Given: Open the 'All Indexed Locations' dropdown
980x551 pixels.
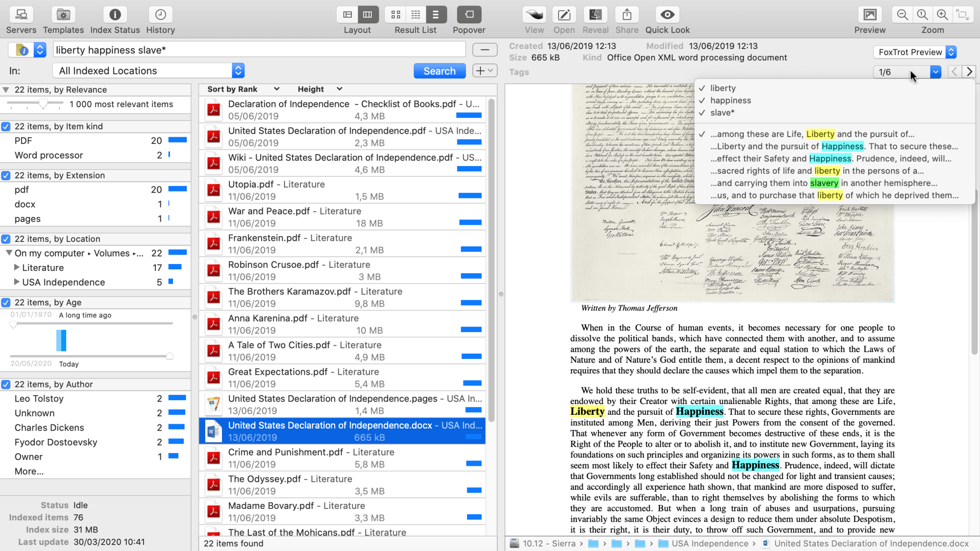Looking at the screenshot, I should tap(148, 71).
